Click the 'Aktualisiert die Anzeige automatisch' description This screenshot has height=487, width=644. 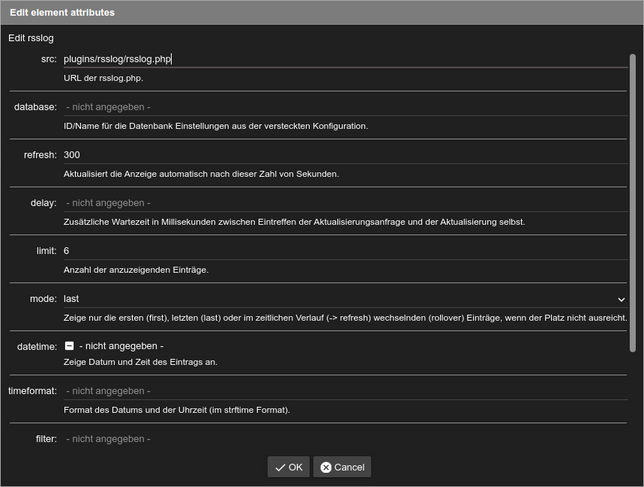tap(201, 174)
